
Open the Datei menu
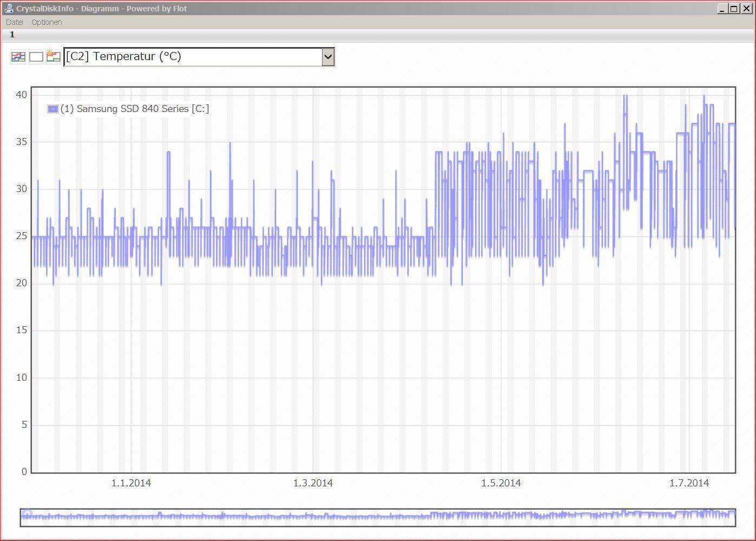[15, 22]
